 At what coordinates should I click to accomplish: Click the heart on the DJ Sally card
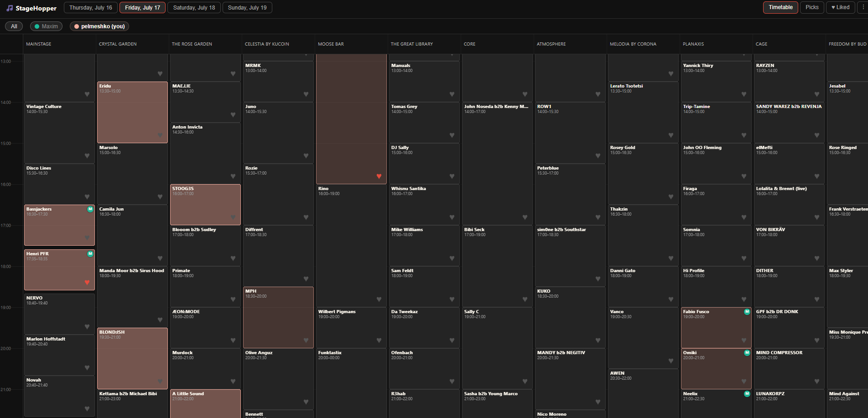(452, 176)
